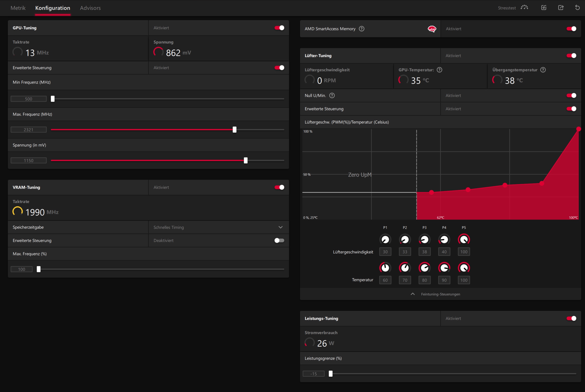Click P4 Temperatur 90 field

click(x=444, y=280)
